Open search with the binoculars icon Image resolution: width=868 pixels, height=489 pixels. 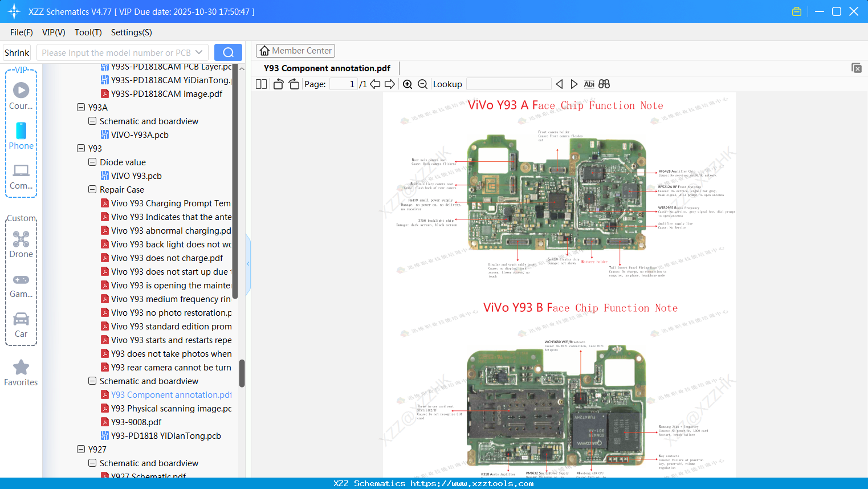pos(604,84)
